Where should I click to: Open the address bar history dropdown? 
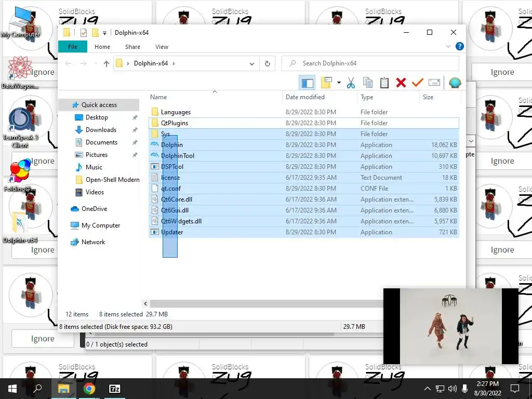[252, 63]
